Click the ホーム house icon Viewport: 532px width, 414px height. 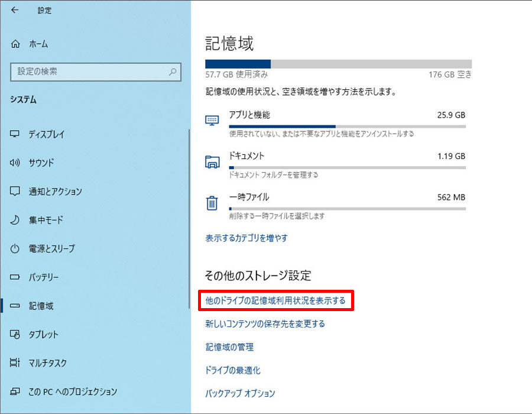pyautogui.click(x=16, y=44)
